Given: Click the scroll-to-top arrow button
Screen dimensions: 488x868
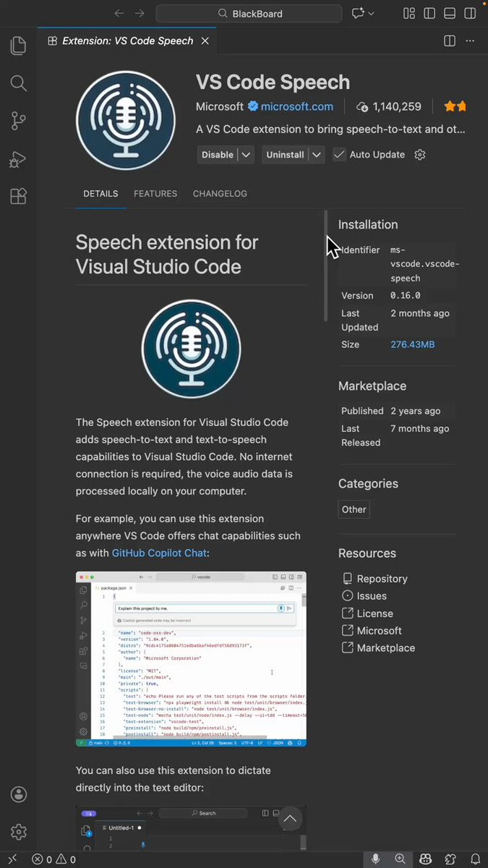Looking at the screenshot, I should 290,819.
